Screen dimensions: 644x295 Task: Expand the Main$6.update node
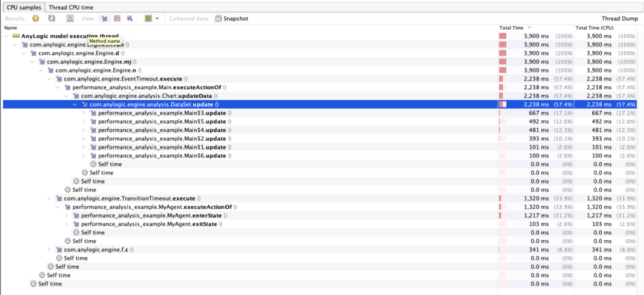[x=83, y=156]
